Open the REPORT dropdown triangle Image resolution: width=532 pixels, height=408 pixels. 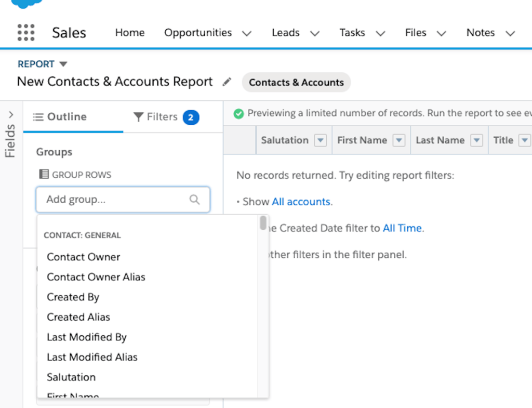point(63,64)
